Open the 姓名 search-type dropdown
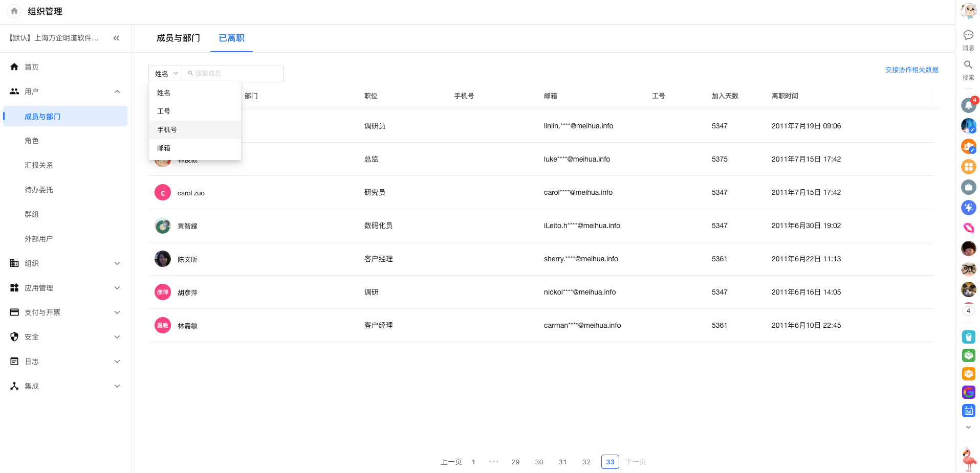Screen dimensions: 980x473 click(x=166, y=74)
